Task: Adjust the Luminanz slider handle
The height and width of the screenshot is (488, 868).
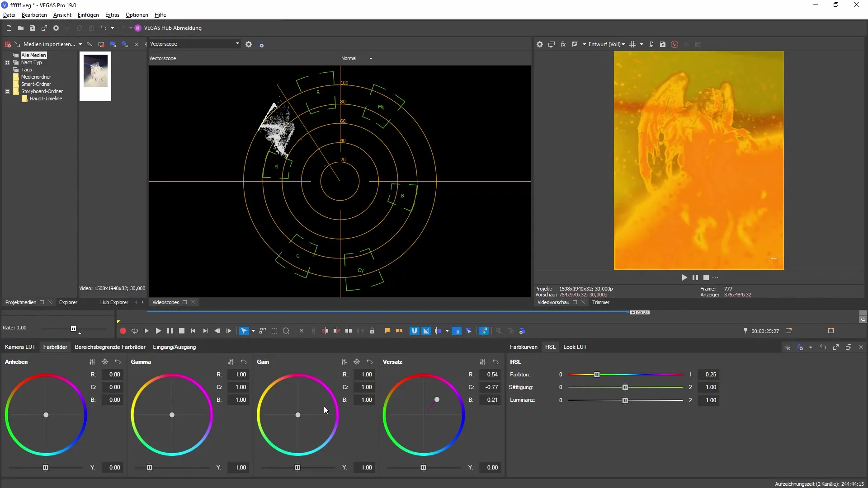Action: [625, 400]
